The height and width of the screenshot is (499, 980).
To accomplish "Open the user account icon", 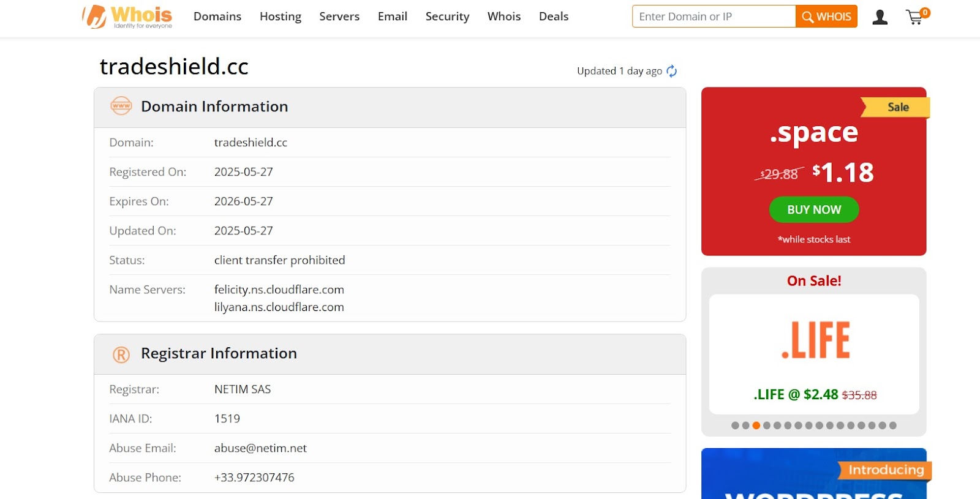I will tap(880, 17).
